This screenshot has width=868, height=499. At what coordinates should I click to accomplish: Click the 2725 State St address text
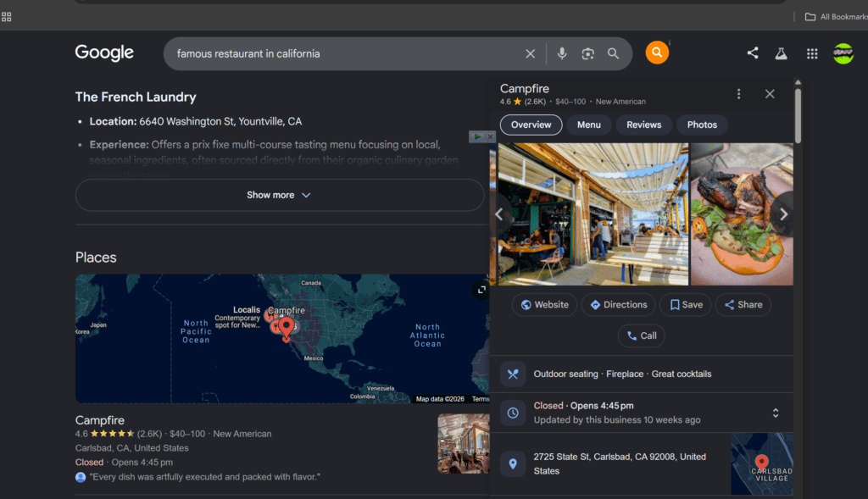click(620, 463)
